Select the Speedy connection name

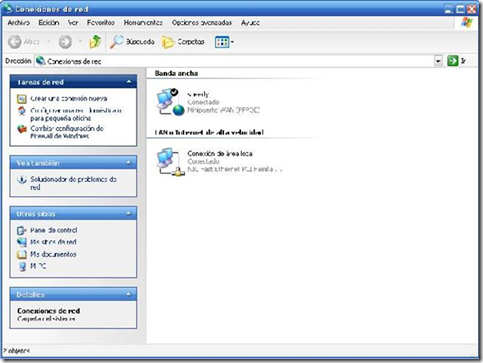pyautogui.click(x=198, y=94)
